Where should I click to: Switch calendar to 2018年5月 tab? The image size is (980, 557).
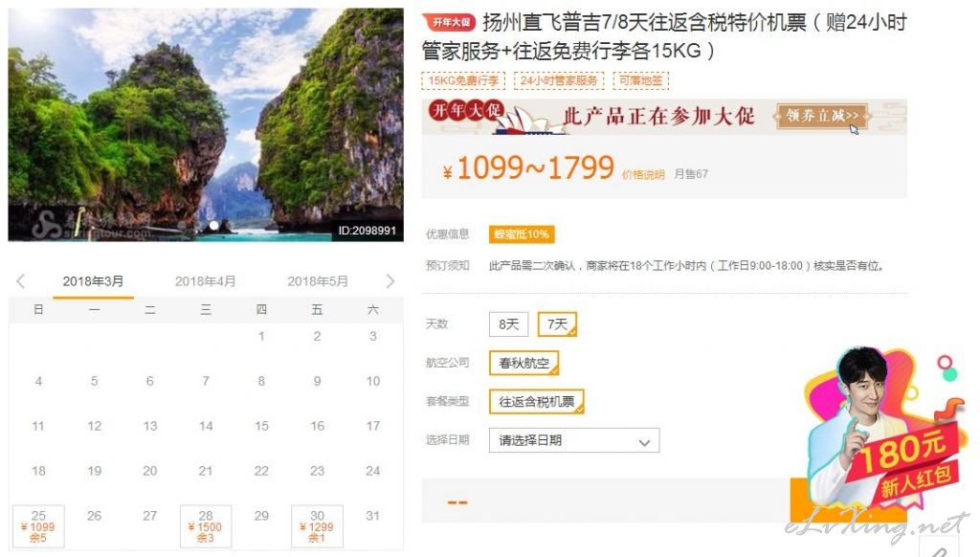(318, 281)
